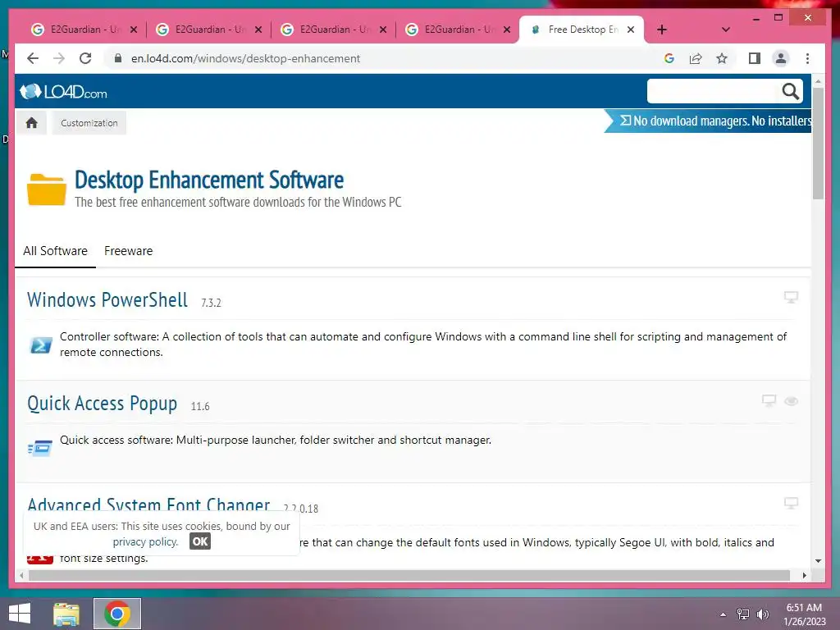The image size is (840, 630).
Task: Open the browser side panel icon
Action: pyautogui.click(x=755, y=58)
